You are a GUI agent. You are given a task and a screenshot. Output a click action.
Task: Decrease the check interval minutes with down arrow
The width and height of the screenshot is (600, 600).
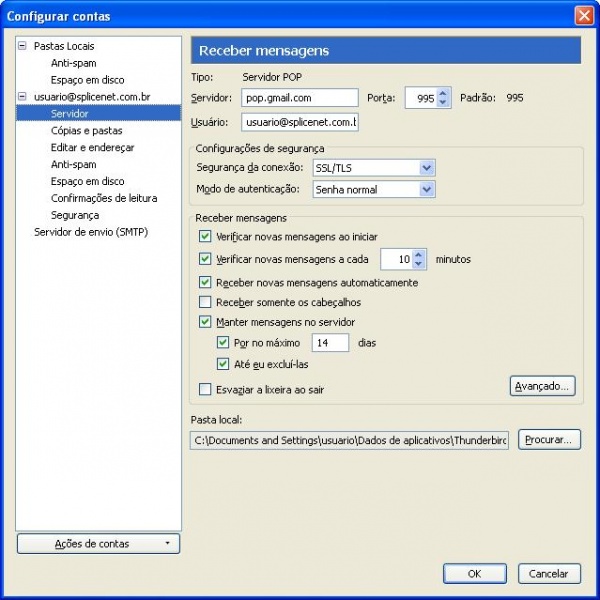418,264
